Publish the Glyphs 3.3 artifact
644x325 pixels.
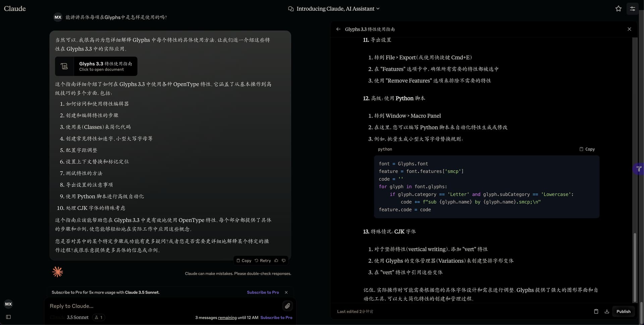pos(623,311)
